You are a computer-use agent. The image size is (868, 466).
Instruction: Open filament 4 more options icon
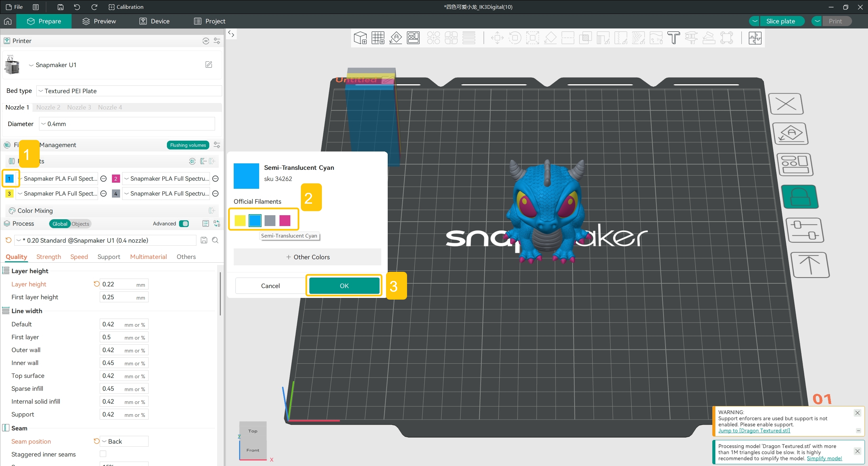click(215, 194)
